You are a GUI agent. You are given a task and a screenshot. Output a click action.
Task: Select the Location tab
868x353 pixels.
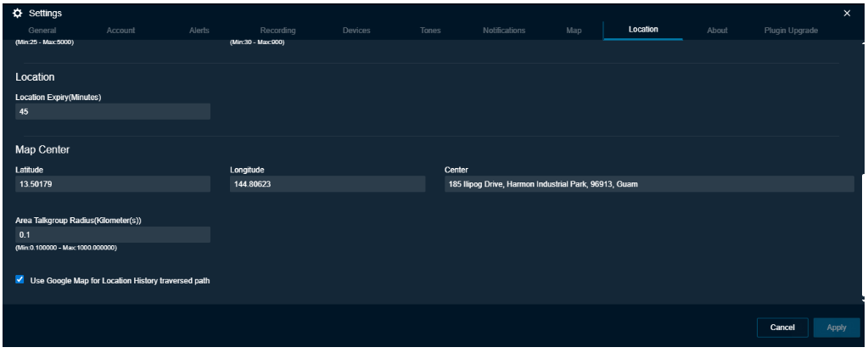[643, 30]
